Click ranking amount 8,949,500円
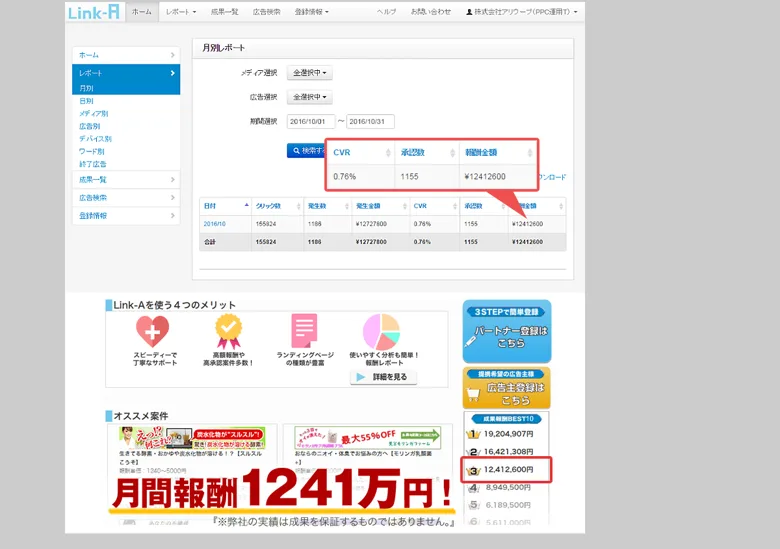Viewport: 780px width, 549px height. pyautogui.click(x=508, y=487)
